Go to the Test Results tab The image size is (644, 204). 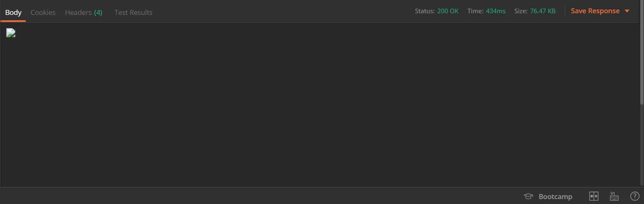133,12
